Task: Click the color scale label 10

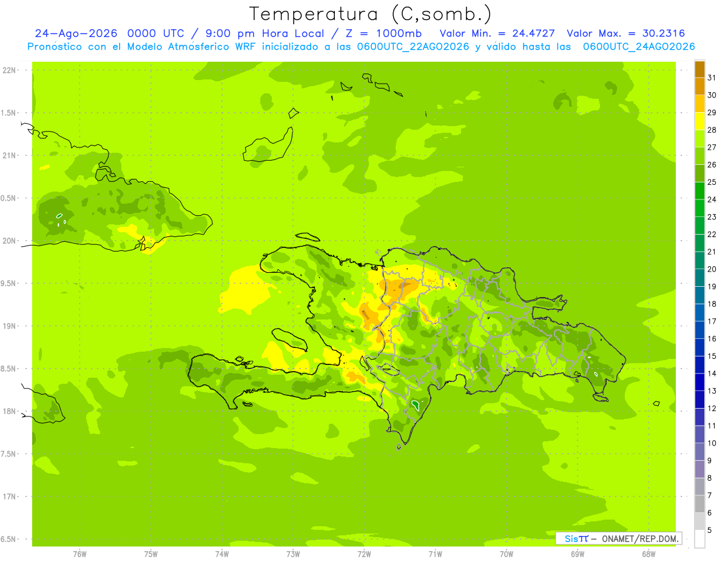Action: (712, 443)
